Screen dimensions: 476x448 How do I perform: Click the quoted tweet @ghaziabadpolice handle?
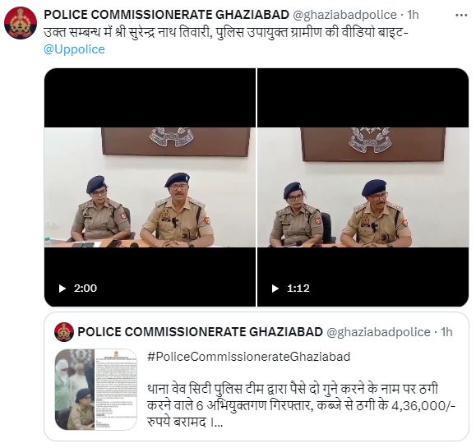tap(378, 332)
